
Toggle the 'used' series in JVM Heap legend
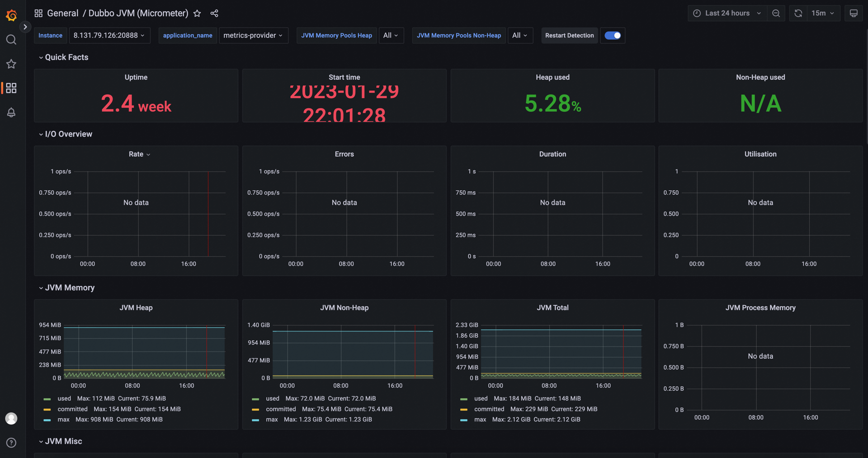click(64, 398)
